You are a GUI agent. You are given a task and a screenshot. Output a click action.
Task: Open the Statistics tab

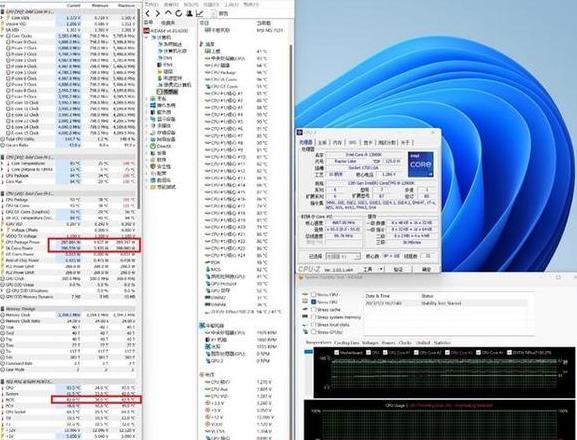click(442, 343)
